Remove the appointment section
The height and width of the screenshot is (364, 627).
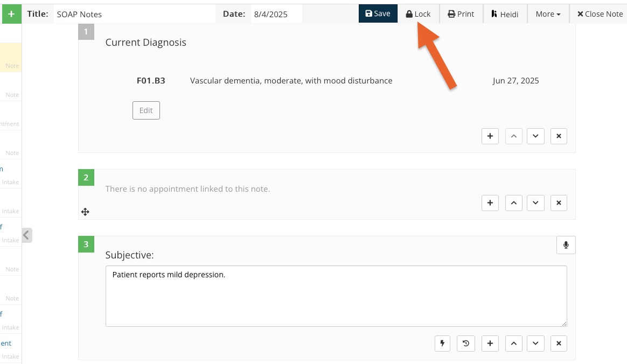click(x=559, y=203)
